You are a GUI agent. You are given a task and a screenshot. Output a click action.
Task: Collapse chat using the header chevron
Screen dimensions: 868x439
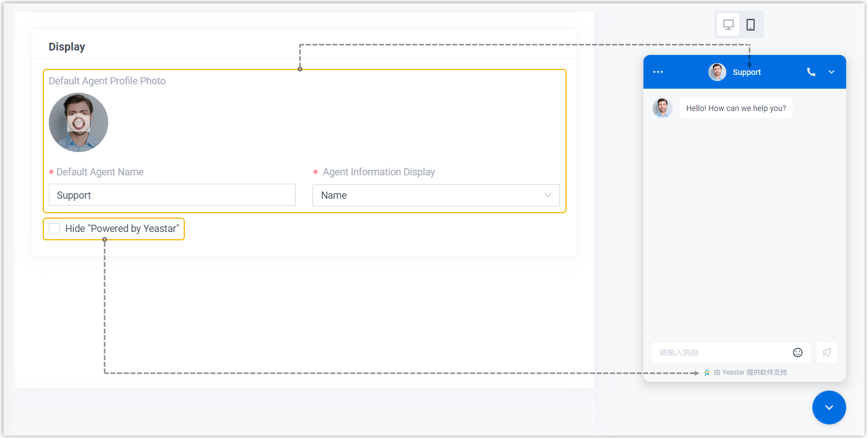831,72
